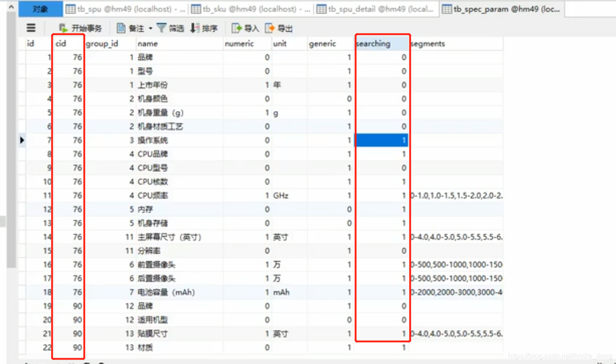Select the highlighted searching cell of 操作系统 row
616x364 pixels.
point(381,140)
